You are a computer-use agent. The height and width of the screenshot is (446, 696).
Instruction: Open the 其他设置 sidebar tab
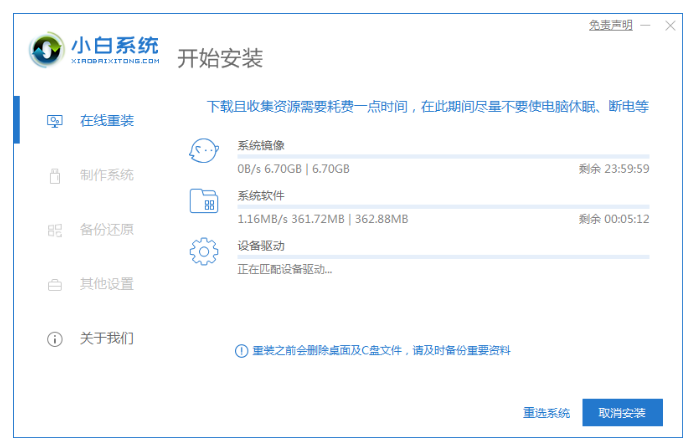[x=107, y=284]
